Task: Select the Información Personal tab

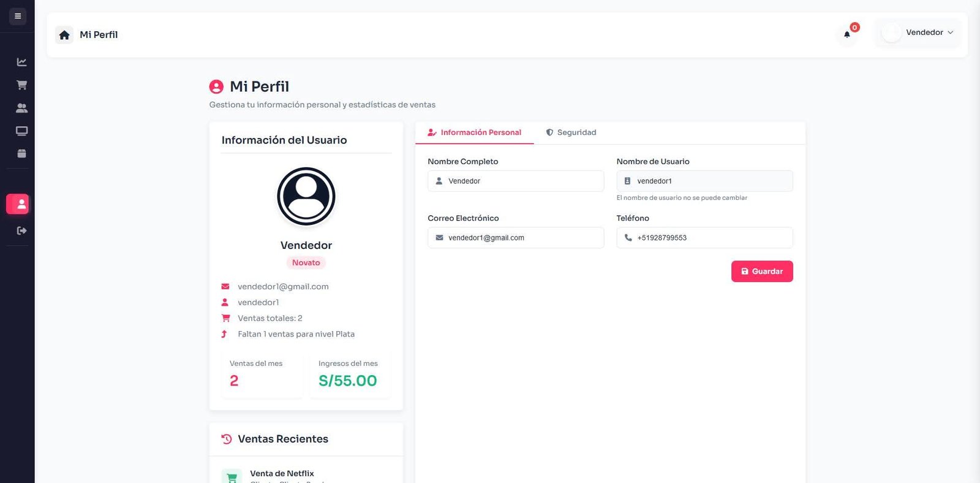Action: point(475,132)
